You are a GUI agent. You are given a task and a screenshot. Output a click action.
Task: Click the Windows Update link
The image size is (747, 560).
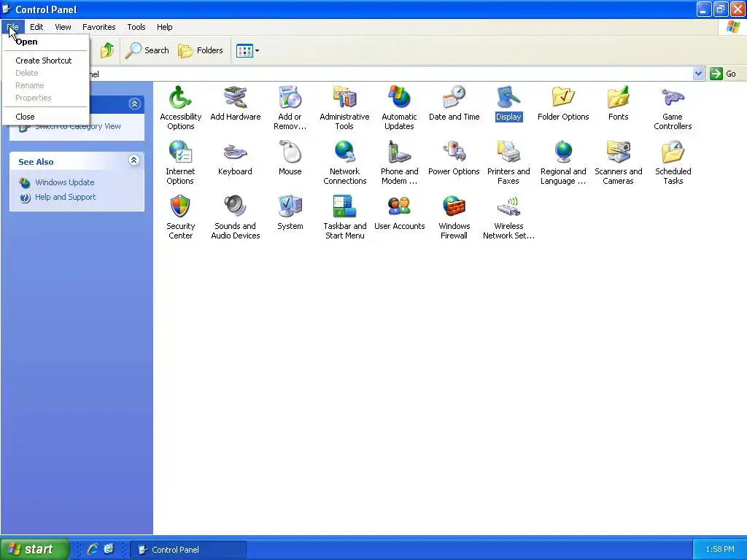click(x=65, y=182)
